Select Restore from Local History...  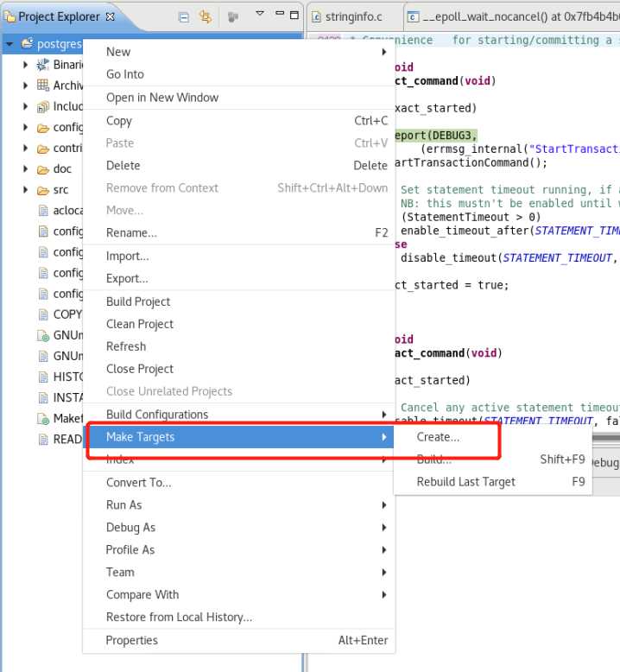pos(238,618)
